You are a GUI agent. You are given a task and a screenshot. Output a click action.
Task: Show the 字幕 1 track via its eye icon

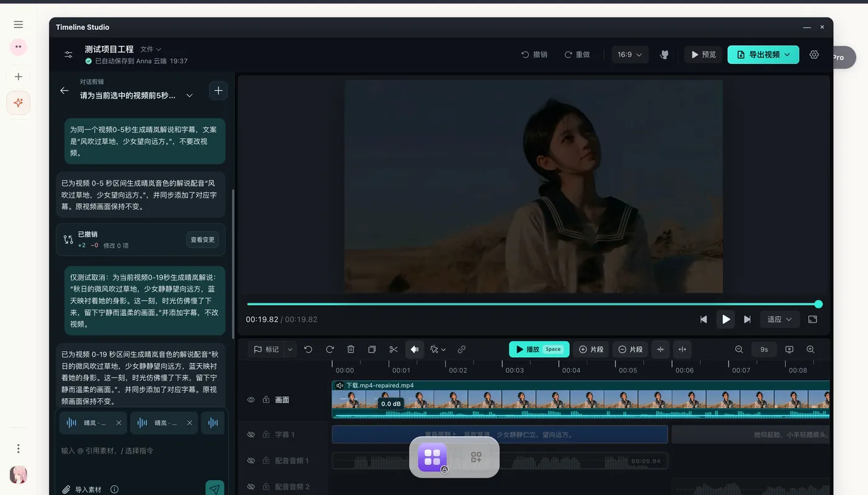tap(251, 435)
